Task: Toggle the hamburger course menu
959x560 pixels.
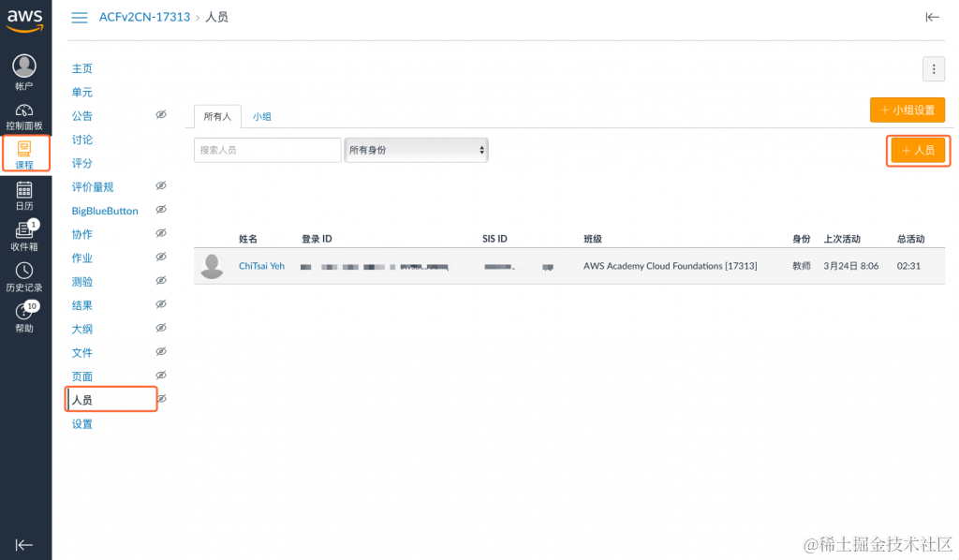Action: (x=80, y=18)
